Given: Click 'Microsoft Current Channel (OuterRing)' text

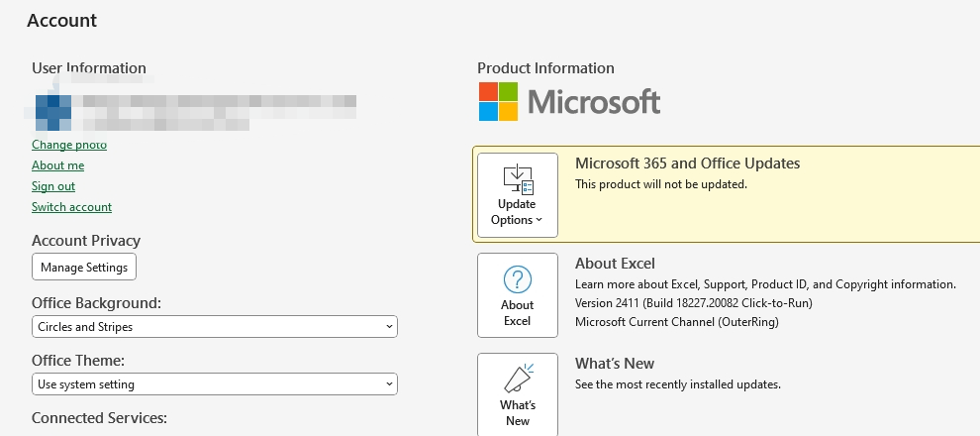Looking at the screenshot, I should point(677,322).
